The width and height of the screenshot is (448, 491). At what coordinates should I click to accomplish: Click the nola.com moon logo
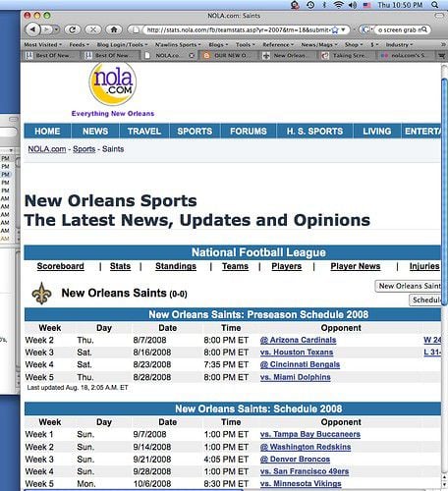pos(112,83)
